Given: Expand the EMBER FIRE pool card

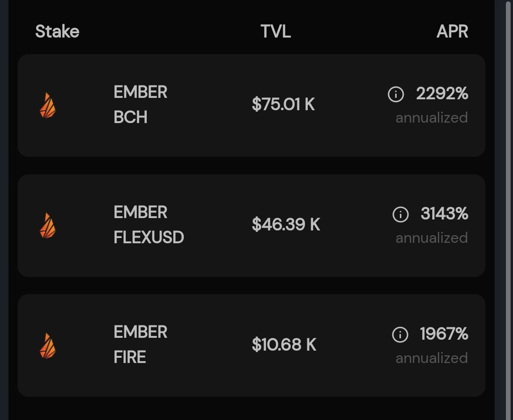Looking at the screenshot, I should click(x=251, y=345).
